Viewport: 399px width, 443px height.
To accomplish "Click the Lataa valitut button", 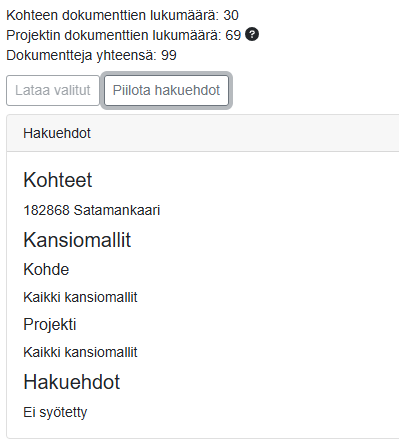I will pos(53,90).
